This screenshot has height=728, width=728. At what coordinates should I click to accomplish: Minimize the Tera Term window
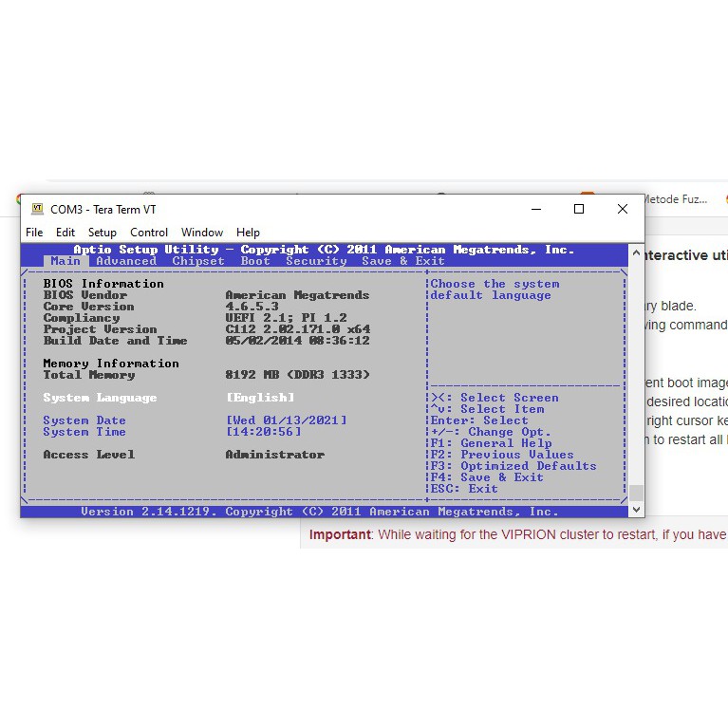tap(536, 209)
